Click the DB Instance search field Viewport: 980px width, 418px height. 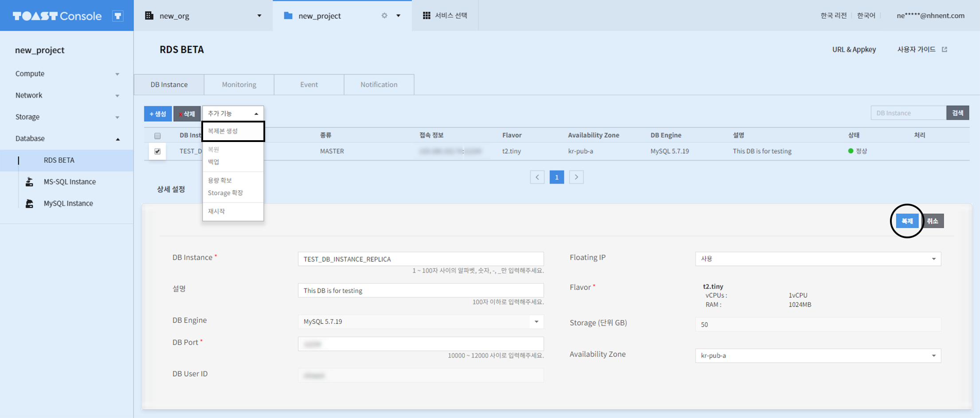[x=909, y=113]
